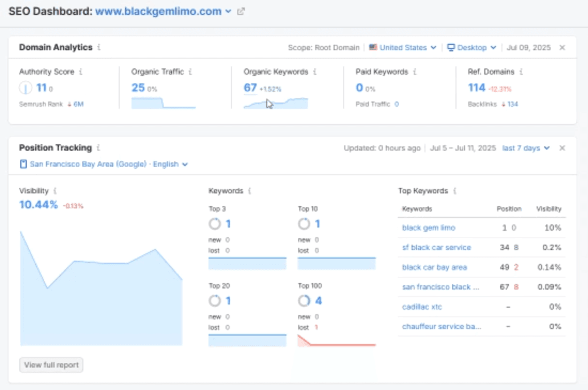Click the info icon beside Top Keywords
This screenshot has height=390, width=588.
[454, 191]
